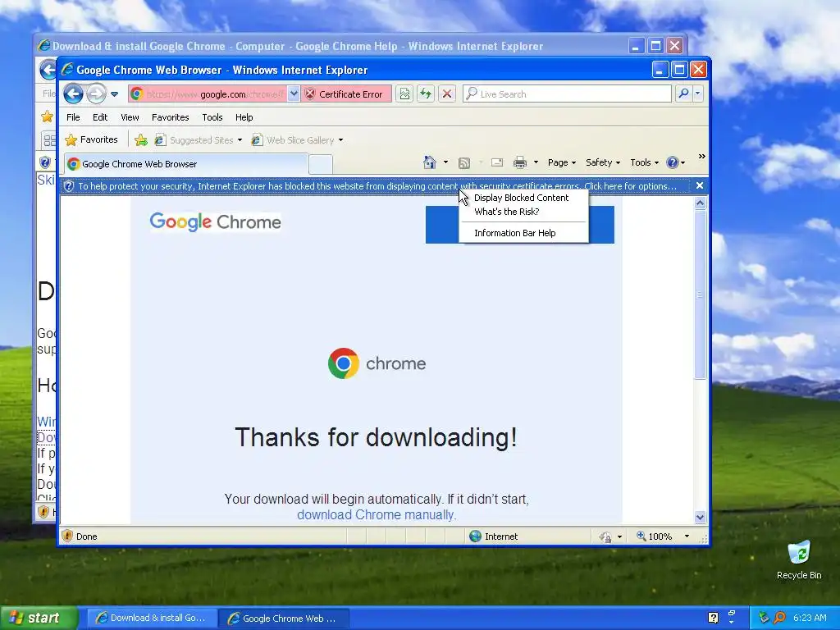Viewport: 840px width, 630px height.
Task: Expand the Print options dropdown arrow
Action: pos(536,162)
